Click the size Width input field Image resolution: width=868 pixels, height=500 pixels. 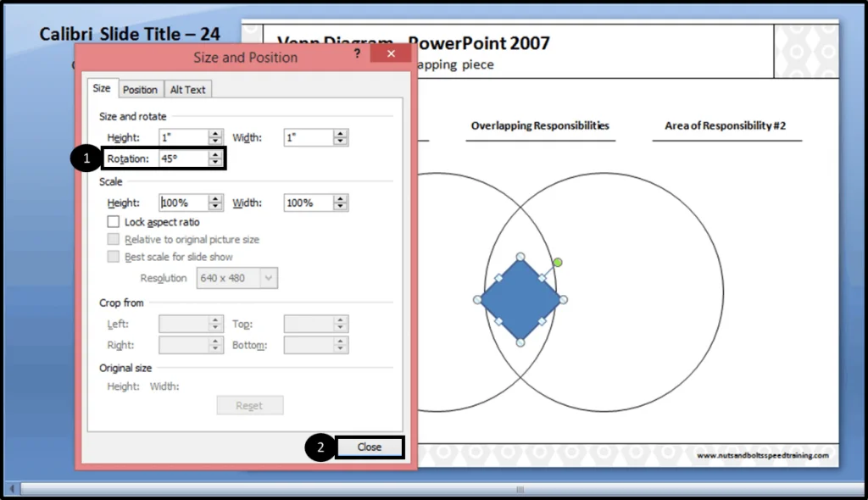tap(309, 137)
